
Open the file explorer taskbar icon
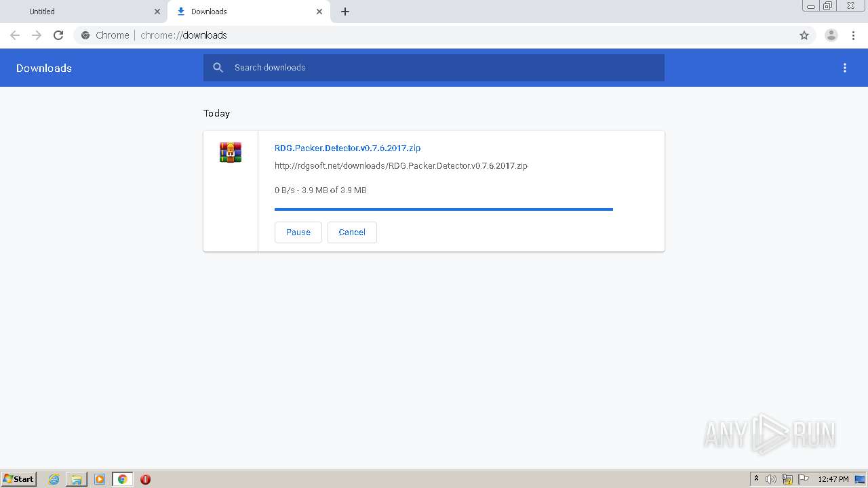point(77,479)
